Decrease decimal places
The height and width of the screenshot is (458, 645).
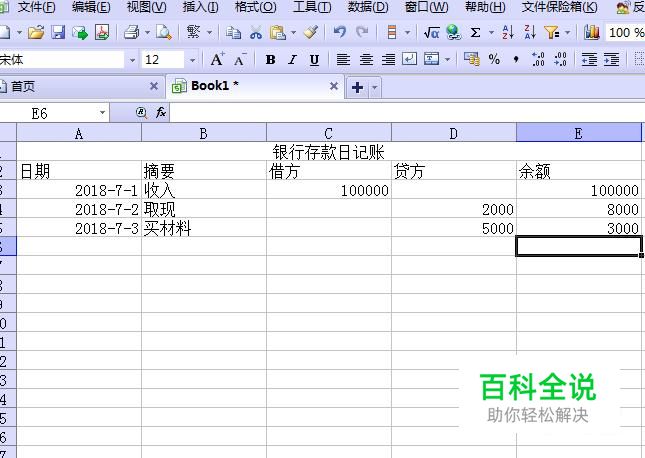point(560,60)
